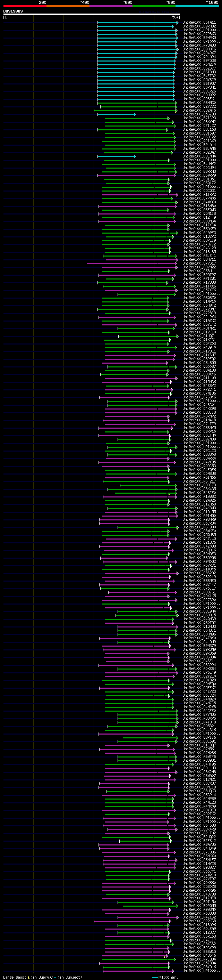The width and height of the screenshot is (222, 980).
Task: Select label UniRef100_C5YS29
Action: click(x=199, y=80)
